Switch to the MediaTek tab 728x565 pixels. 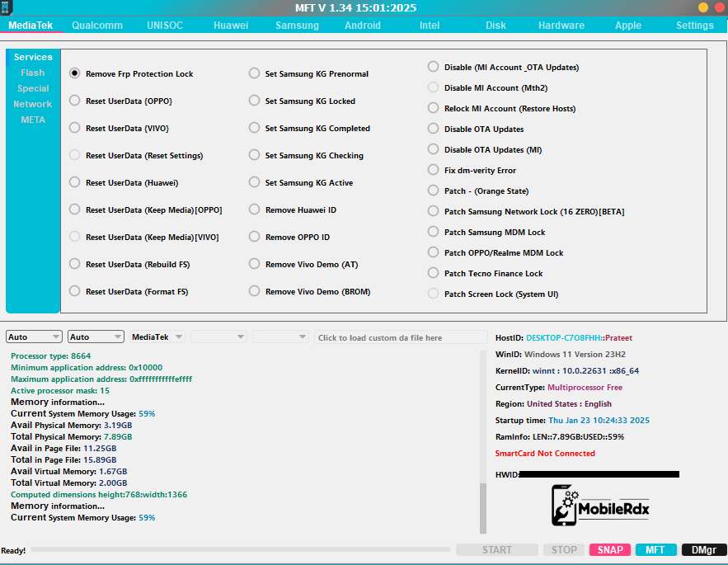31,25
